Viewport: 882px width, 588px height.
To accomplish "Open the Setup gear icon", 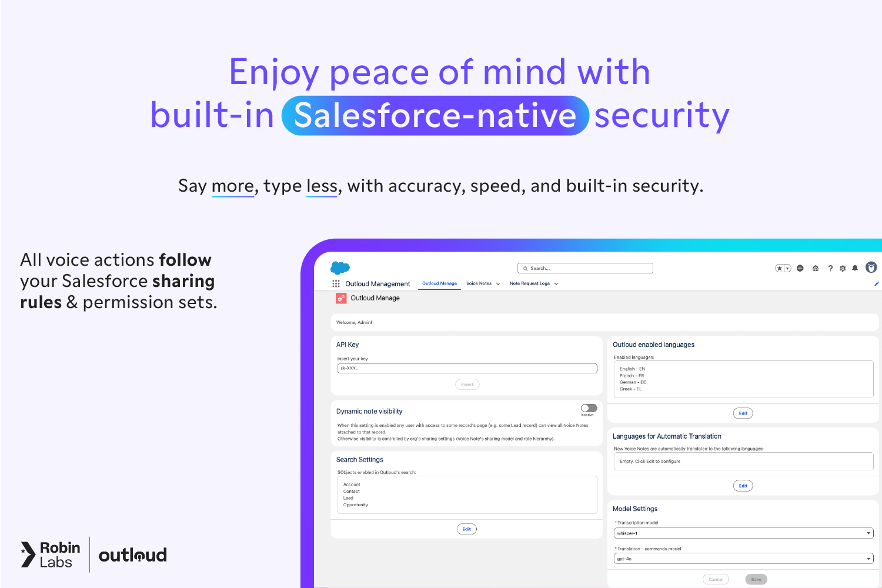I will point(843,268).
